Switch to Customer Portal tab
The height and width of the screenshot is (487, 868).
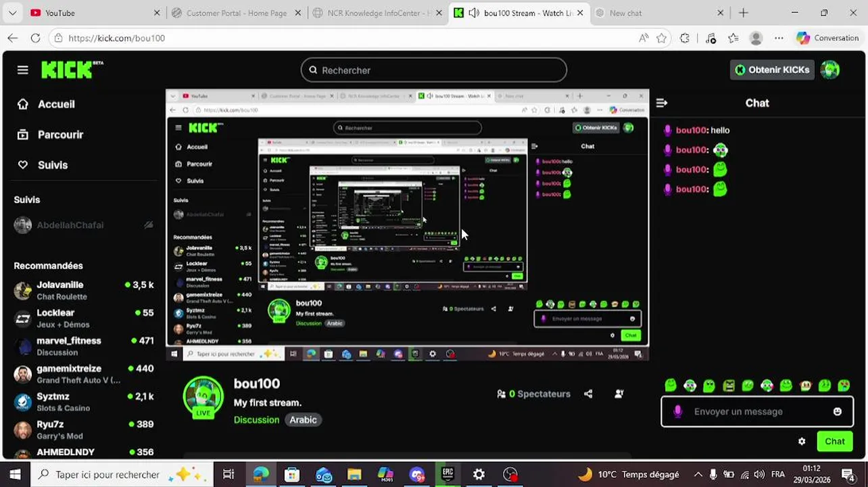point(236,13)
